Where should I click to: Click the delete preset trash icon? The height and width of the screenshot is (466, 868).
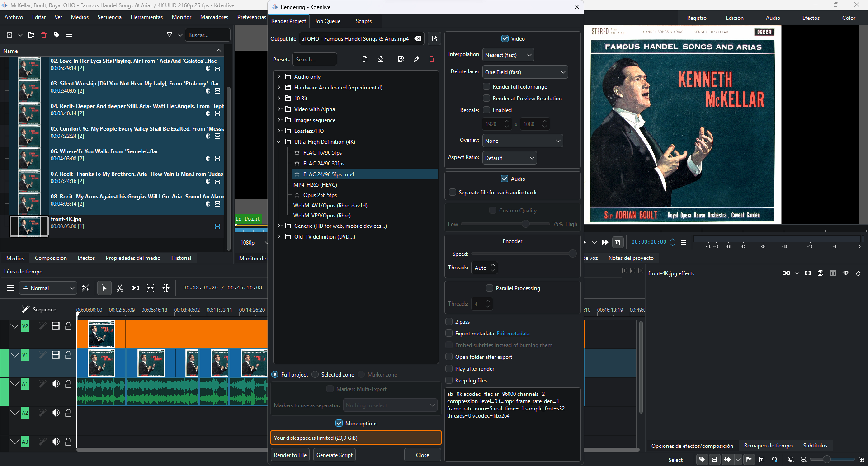[432, 60]
